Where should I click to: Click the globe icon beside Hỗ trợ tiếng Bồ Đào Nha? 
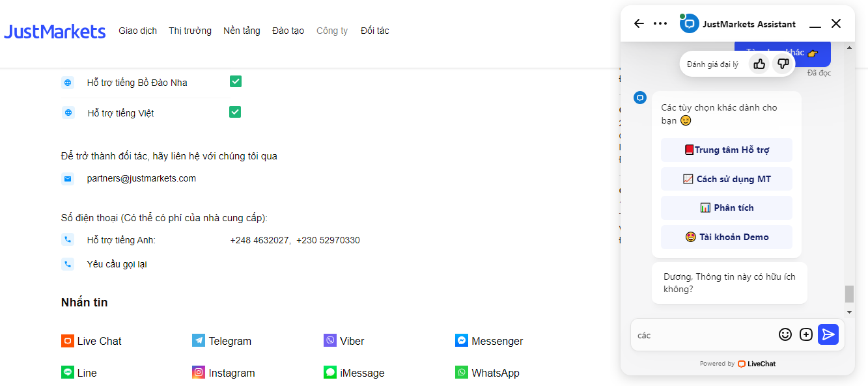[x=68, y=83]
